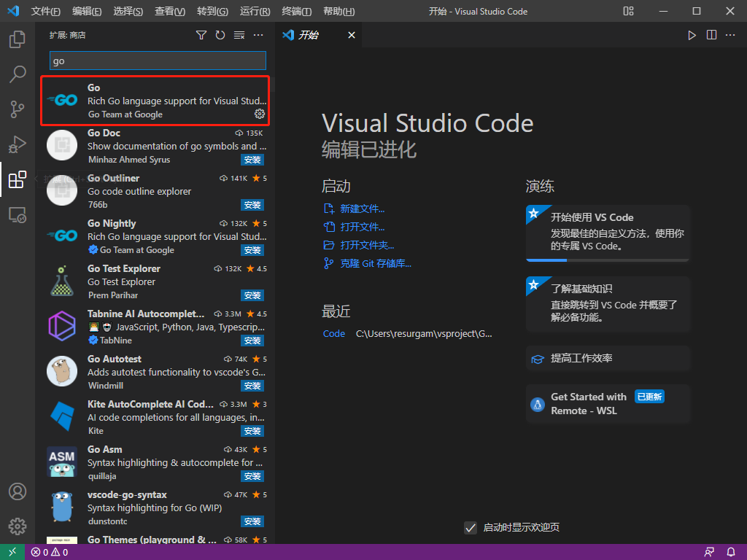Click the Tabnine extension icon

[x=62, y=326]
